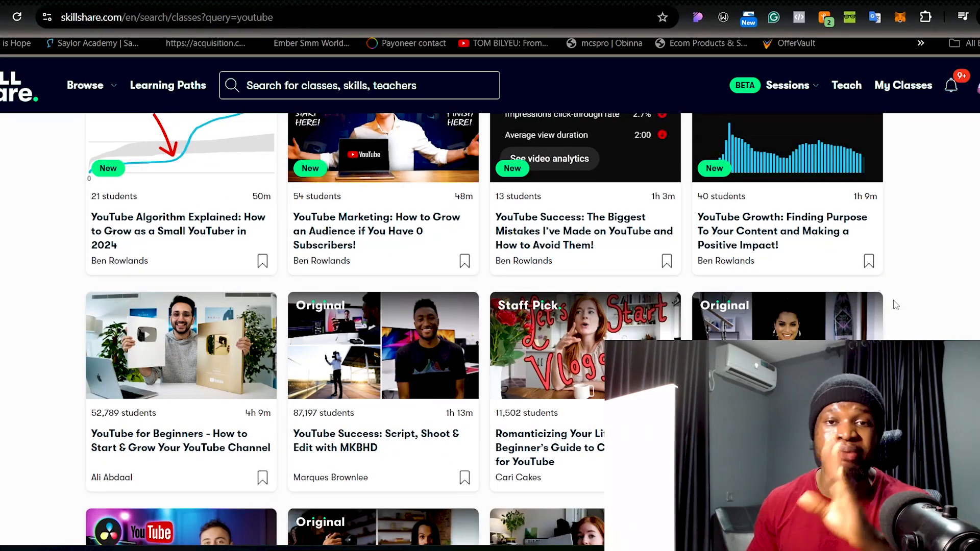Bookmark Ali Abdaal's YouTube for Beginners class
Screen dimensions: 980x551
(x=262, y=478)
